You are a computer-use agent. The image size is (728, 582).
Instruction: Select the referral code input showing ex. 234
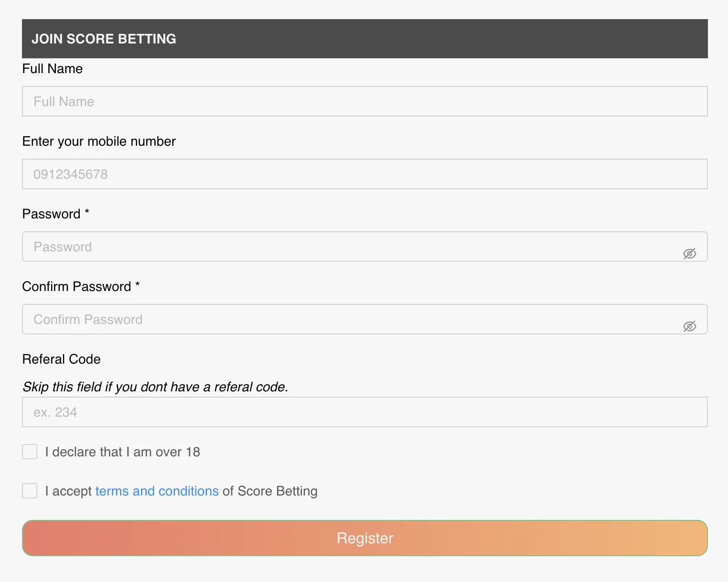(365, 412)
